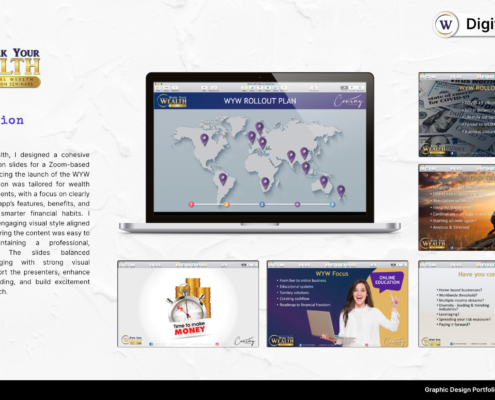Image resolution: width=495 pixels, height=400 pixels.
Task: Click the light blue step 5 marker
Action: pos(332,204)
